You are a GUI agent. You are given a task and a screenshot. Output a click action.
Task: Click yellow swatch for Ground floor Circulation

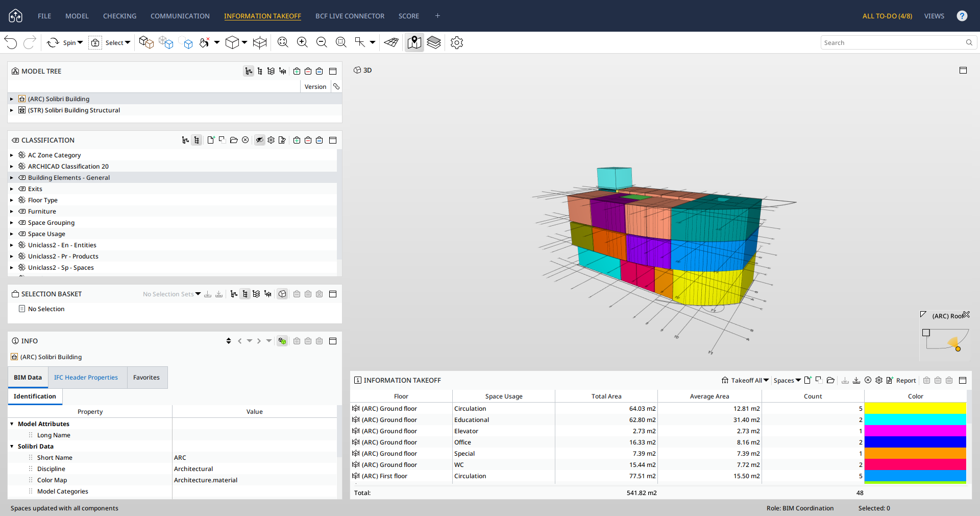[915, 408]
